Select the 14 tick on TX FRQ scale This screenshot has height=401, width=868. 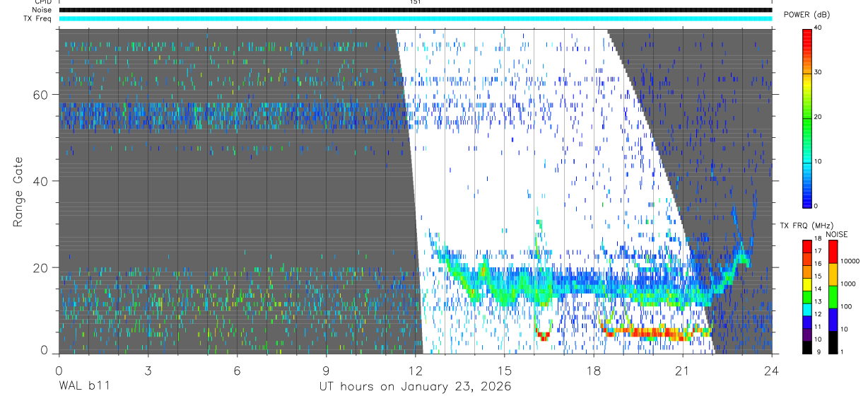click(818, 289)
